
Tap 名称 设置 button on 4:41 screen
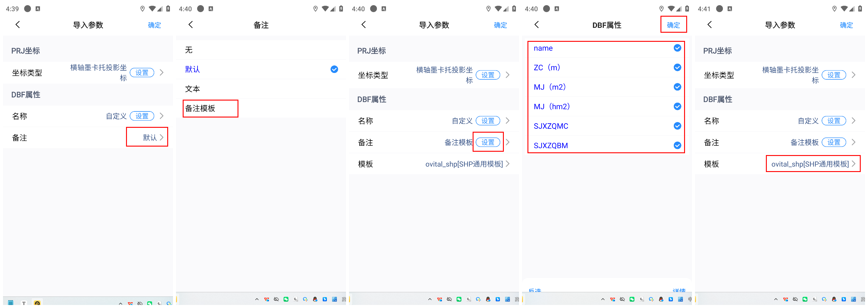[834, 121]
